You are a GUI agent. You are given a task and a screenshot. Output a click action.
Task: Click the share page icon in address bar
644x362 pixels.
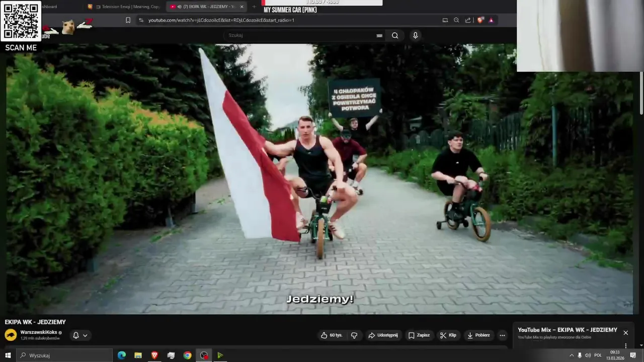[468, 20]
